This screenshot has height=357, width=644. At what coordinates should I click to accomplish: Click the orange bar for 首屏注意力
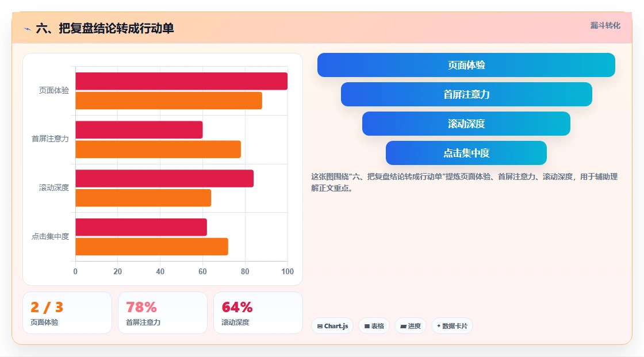coord(158,149)
